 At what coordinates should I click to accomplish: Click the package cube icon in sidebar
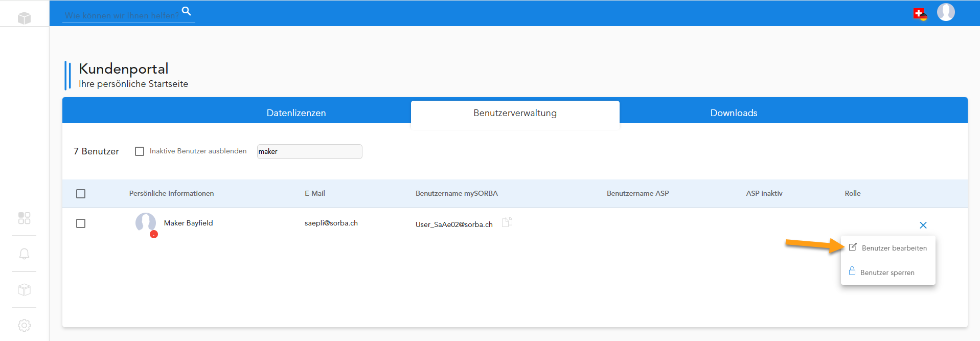[x=24, y=290]
